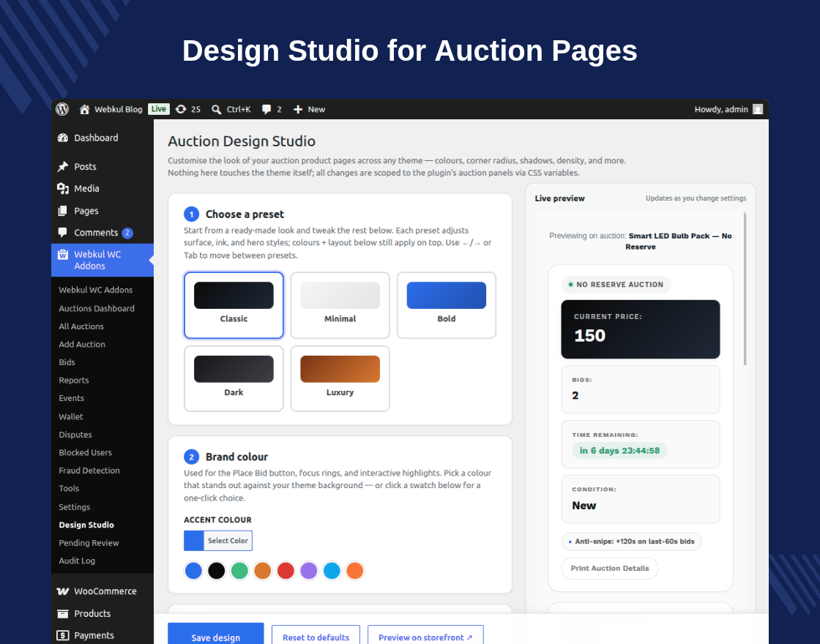Screen dimensions: 820x644
Task: Pick the black accent swatch
Action: pos(217,571)
